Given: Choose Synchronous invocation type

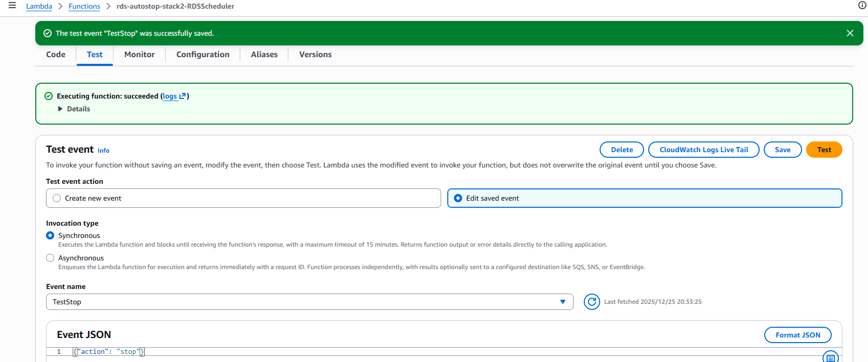Looking at the screenshot, I should point(50,235).
